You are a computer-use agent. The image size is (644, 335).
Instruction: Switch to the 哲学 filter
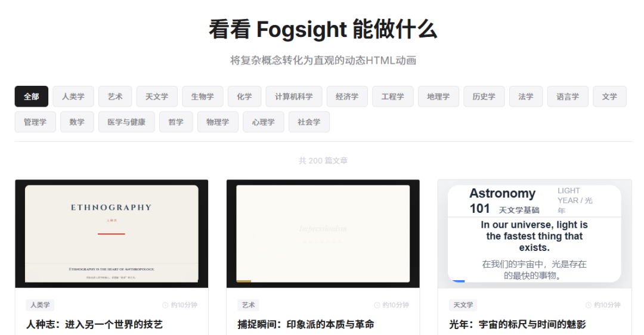(x=176, y=122)
